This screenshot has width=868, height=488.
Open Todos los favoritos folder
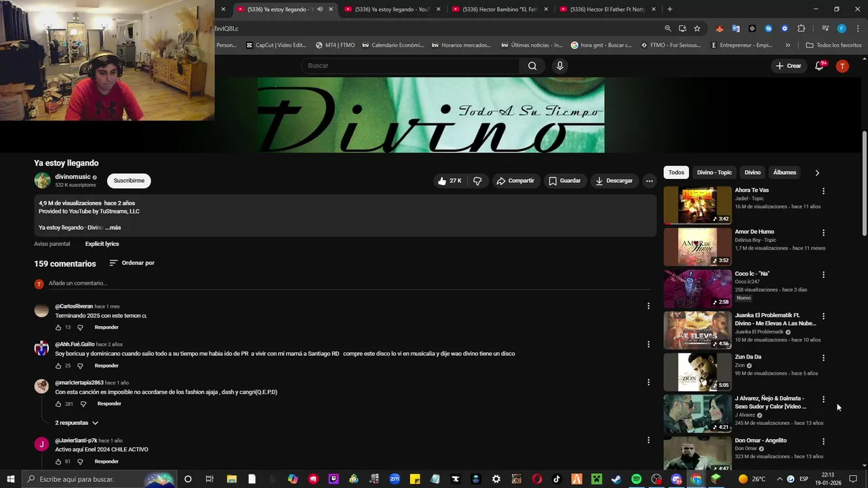833,45
